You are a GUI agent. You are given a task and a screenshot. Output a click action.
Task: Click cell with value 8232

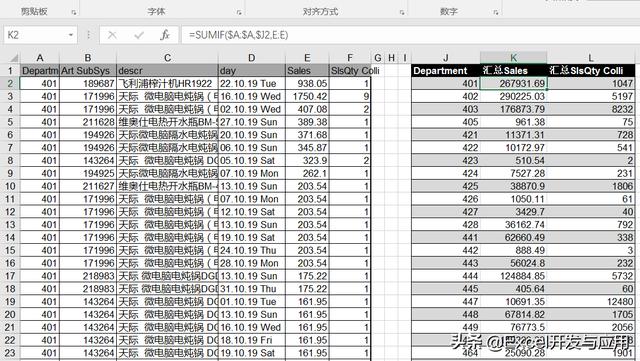click(591, 109)
